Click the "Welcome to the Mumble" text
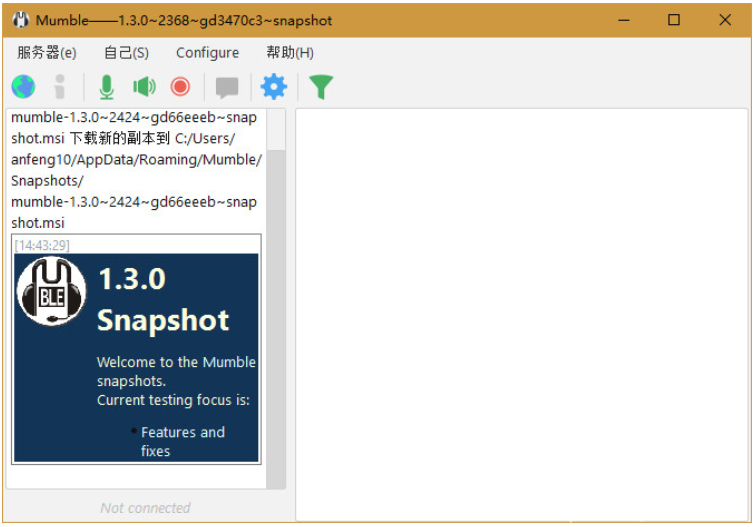 pyautogui.click(x=176, y=362)
